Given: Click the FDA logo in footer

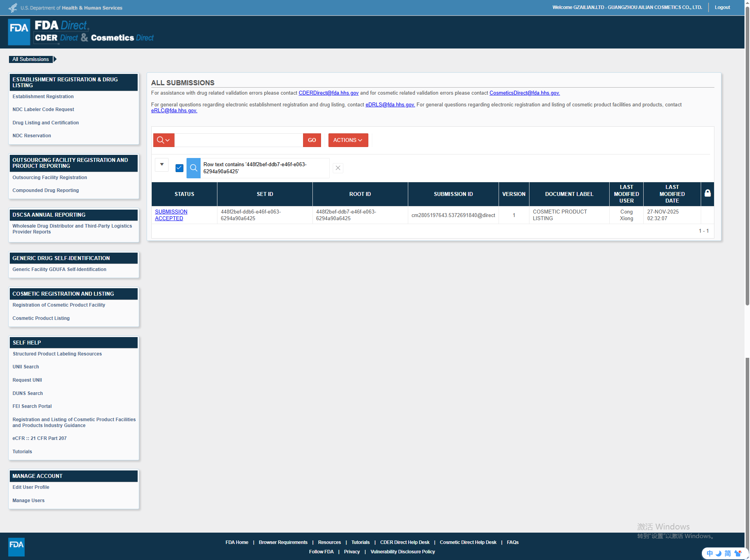Looking at the screenshot, I should point(16,546).
